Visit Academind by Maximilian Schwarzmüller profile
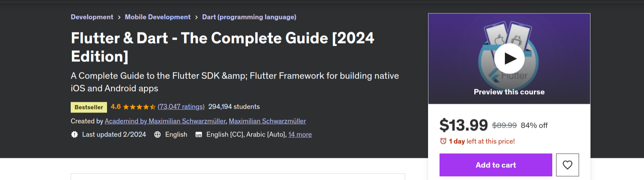This screenshot has width=644, height=180. tap(165, 121)
